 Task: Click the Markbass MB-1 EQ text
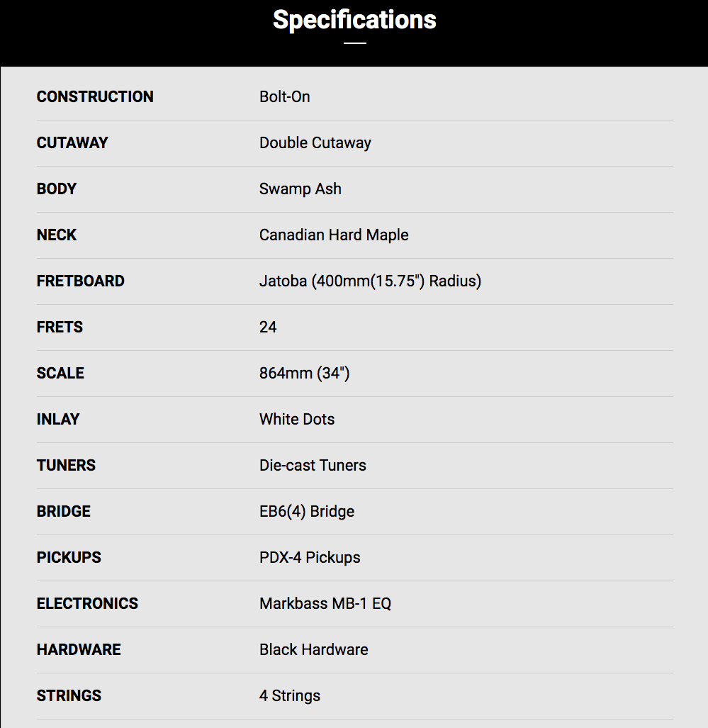point(325,603)
